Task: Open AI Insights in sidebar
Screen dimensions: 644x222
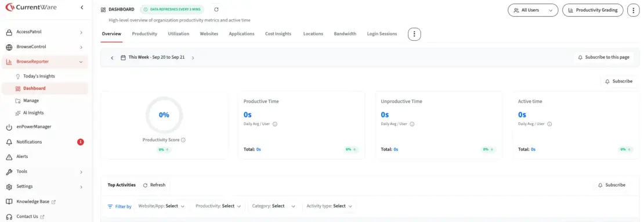Action: coord(33,113)
